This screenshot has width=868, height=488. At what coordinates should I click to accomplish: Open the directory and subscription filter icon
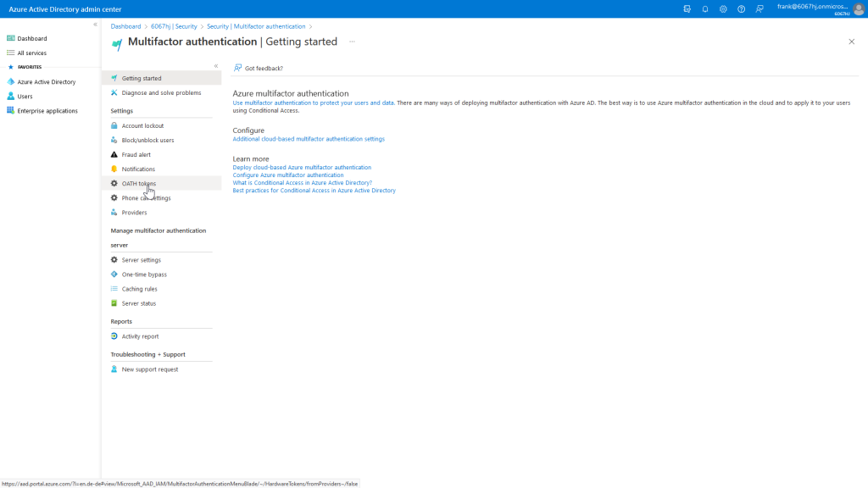click(x=687, y=8)
